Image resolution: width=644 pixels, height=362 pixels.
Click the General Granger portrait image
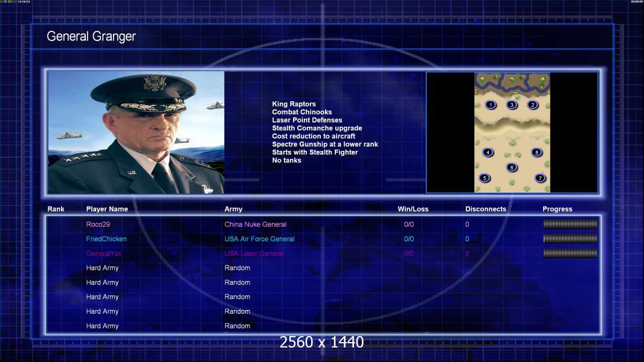pyautogui.click(x=136, y=132)
